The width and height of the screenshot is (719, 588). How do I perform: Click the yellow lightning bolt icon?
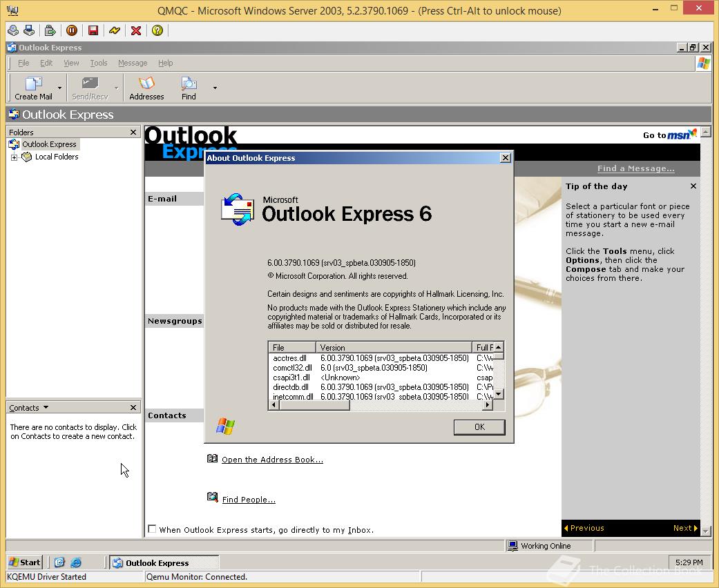click(x=115, y=30)
